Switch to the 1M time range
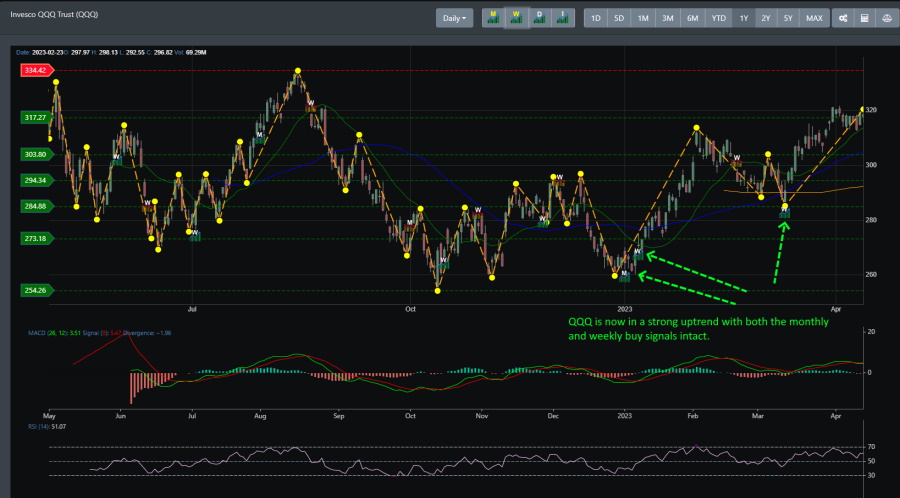This screenshot has height=498, width=900. tap(643, 18)
